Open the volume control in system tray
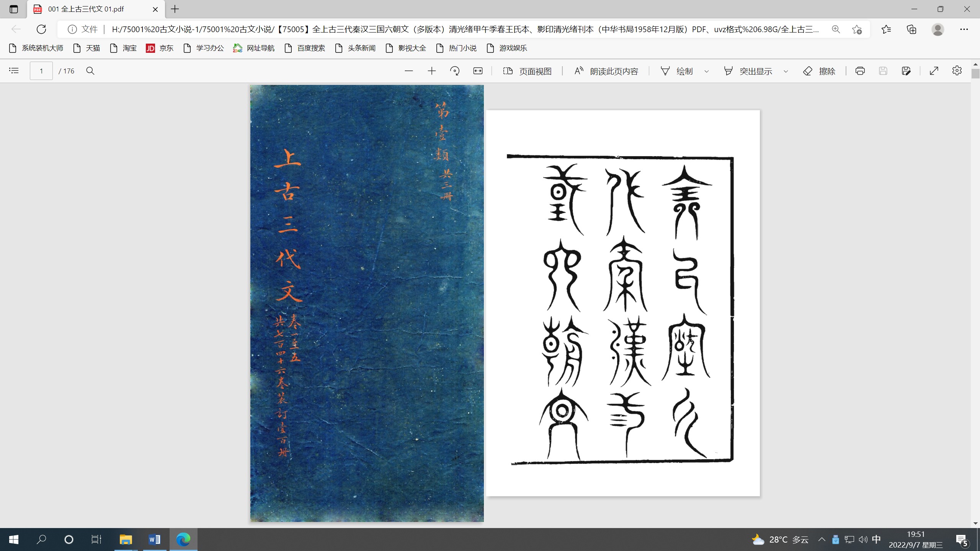 click(x=863, y=540)
